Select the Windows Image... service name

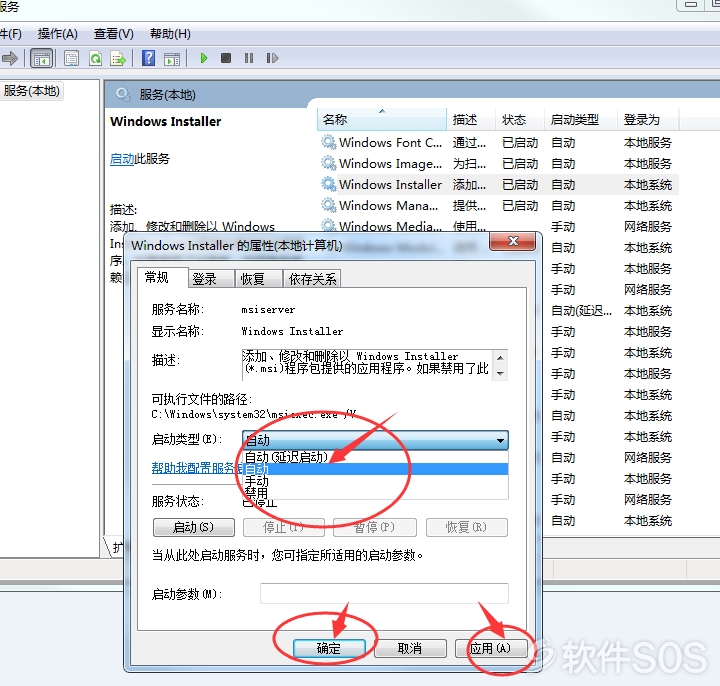pyautogui.click(x=390, y=163)
